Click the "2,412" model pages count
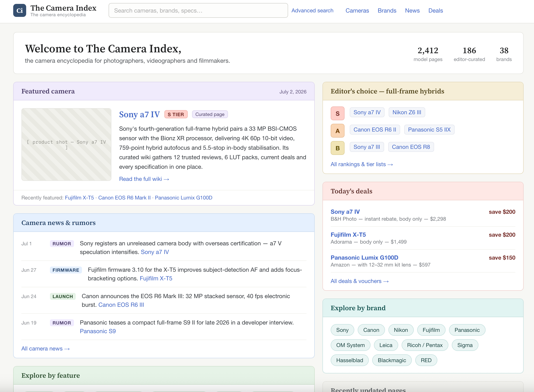 [x=428, y=50]
